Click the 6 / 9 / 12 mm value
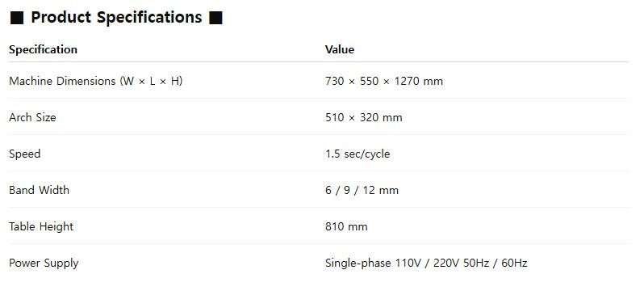The height and width of the screenshot is (291, 644). click(362, 190)
